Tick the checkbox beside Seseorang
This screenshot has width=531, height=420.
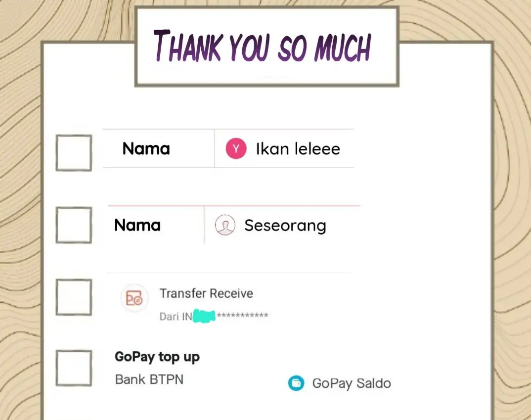74,225
